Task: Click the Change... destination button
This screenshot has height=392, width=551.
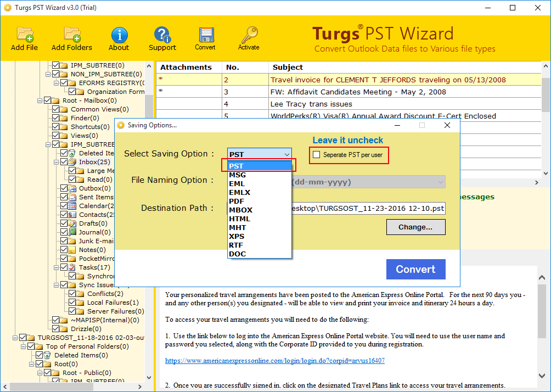Action: [415, 227]
